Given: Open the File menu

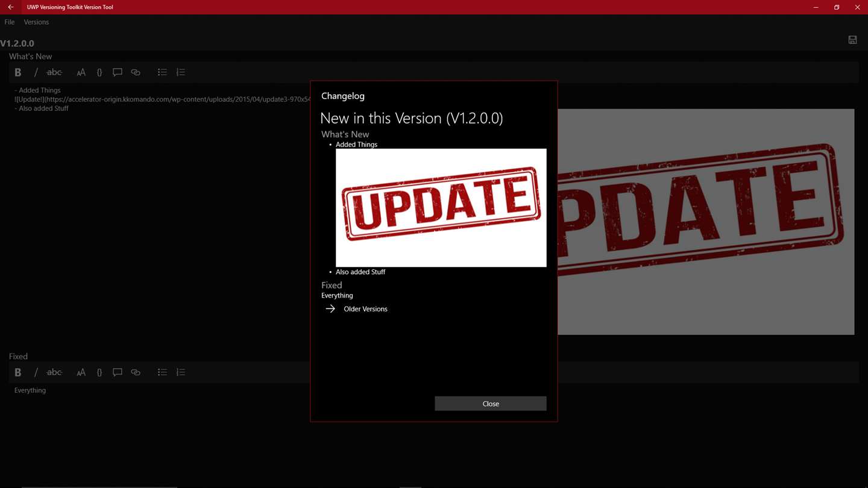Looking at the screenshot, I should pos(10,22).
